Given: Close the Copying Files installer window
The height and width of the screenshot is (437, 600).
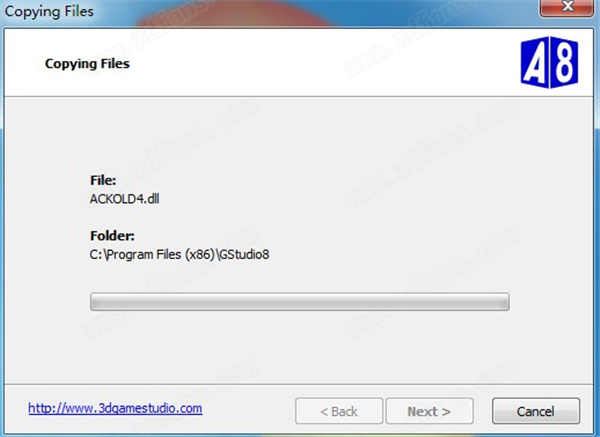Looking at the screenshot, I should 566,7.
